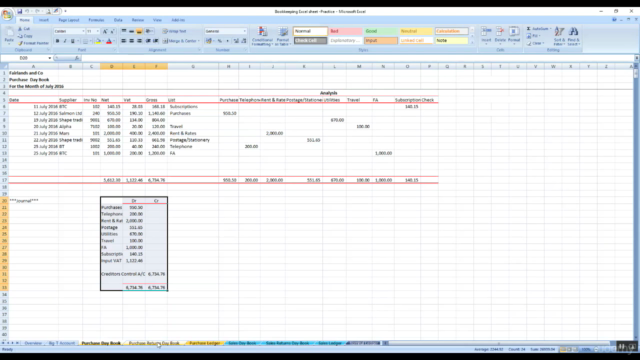
Task: Decrease the decimal places
Action: (x=244, y=41)
